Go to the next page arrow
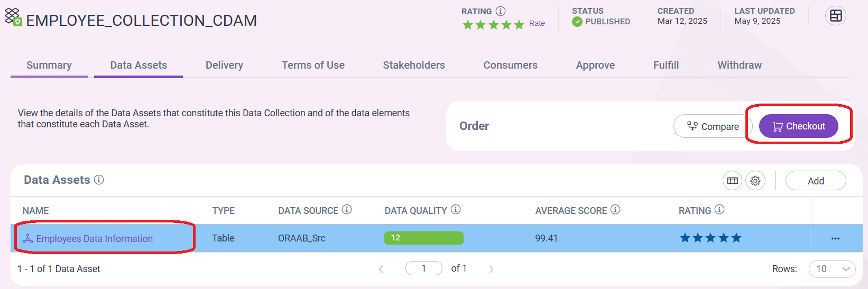Screen dimensions: 868x289 click(491, 269)
